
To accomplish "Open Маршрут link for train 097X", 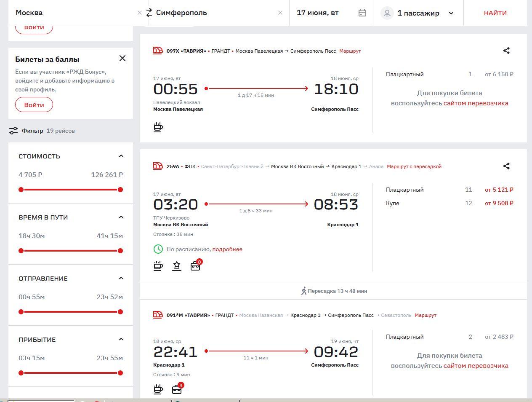I will [350, 51].
